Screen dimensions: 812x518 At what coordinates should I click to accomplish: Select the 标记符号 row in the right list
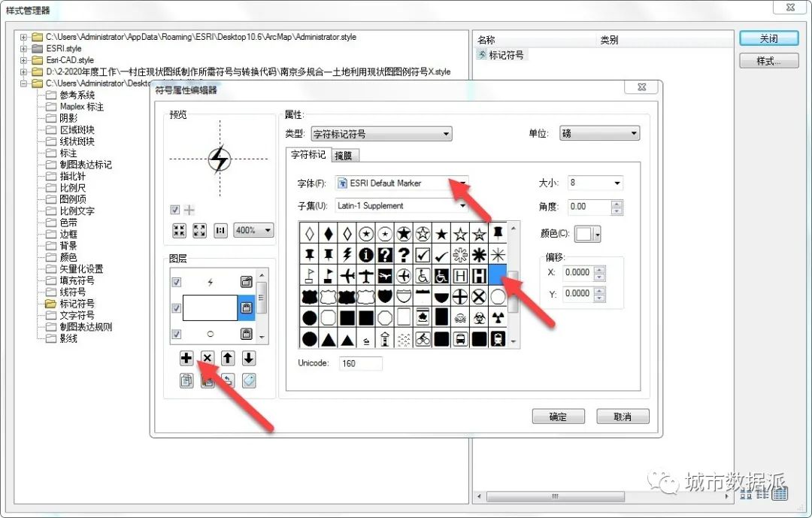(x=501, y=55)
